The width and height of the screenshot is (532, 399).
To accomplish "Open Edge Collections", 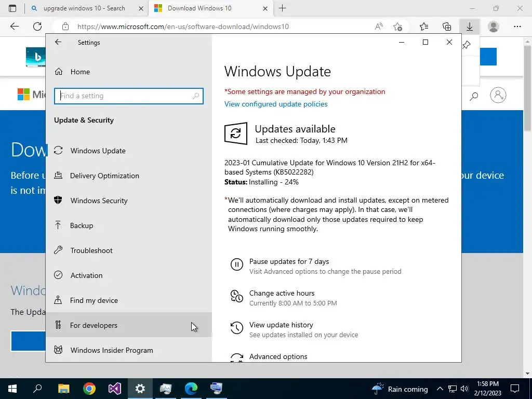I will (447, 26).
